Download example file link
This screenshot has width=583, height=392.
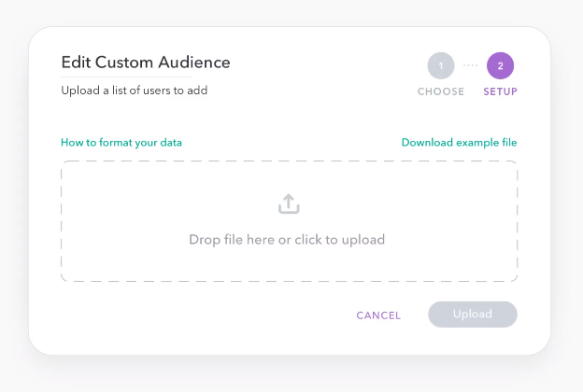459,143
